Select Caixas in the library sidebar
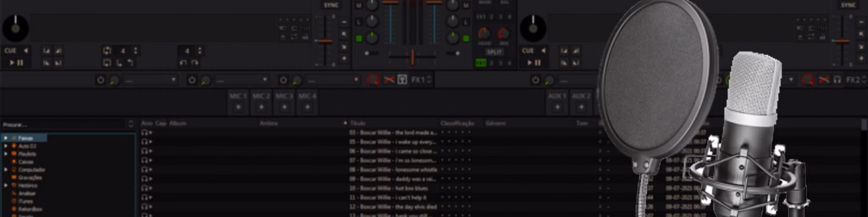Viewport: 868px width, 217px height. (25, 162)
